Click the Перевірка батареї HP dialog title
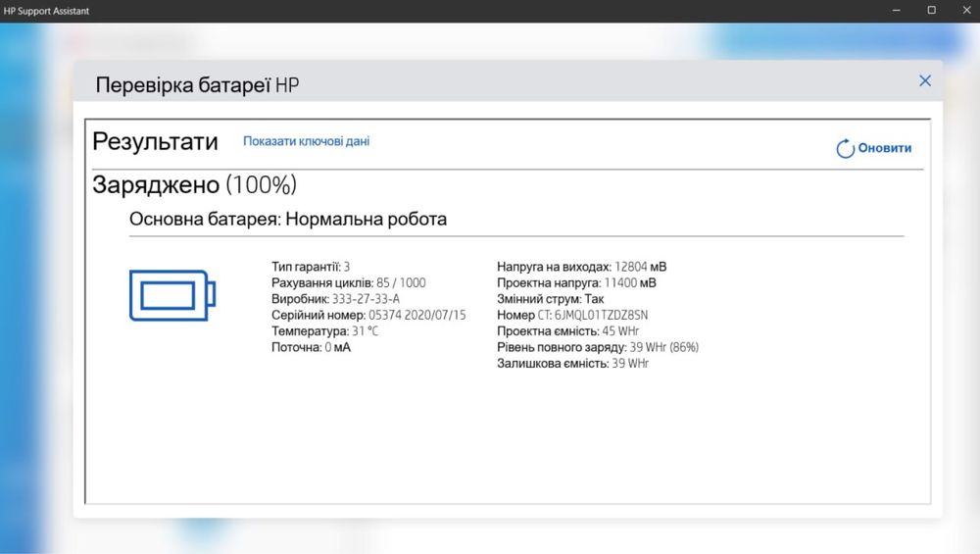The image size is (980, 554). [198, 85]
